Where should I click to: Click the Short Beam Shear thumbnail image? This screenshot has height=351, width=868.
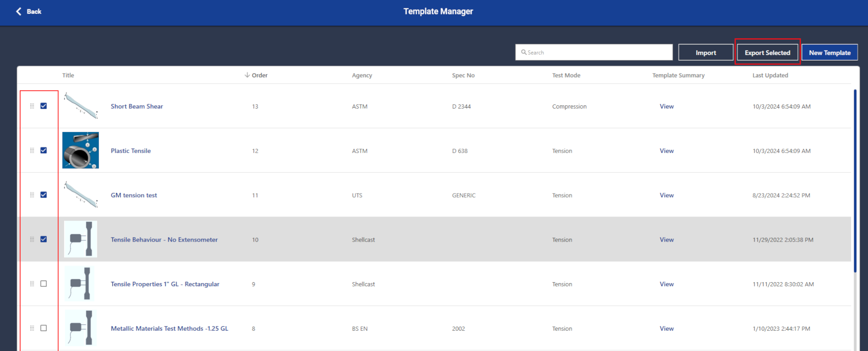(81, 106)
